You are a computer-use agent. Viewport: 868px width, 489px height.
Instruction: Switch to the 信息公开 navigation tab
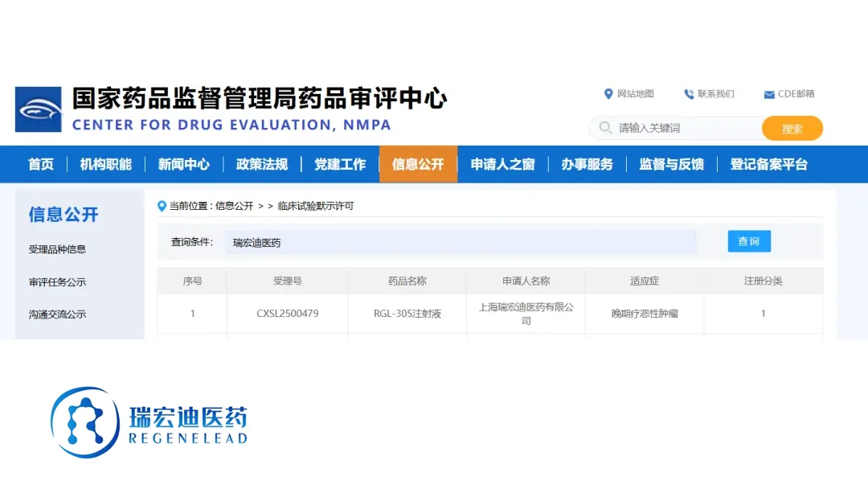tap(418, 164)
